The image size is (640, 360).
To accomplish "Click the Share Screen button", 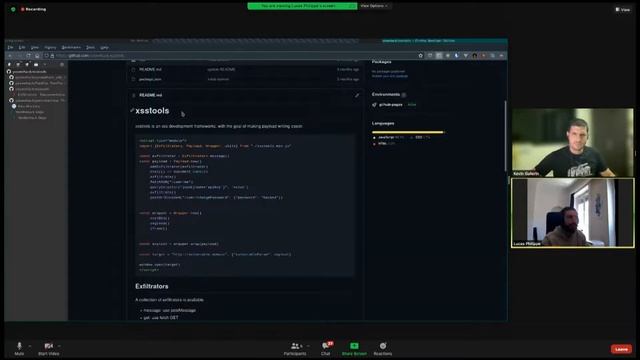I will pos(354,349).
